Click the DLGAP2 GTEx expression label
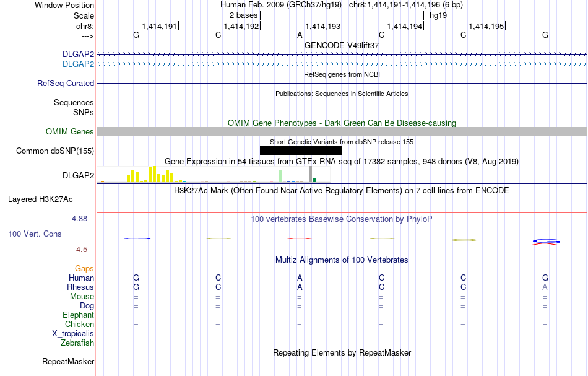The image size is (588, 376). tap(79, 176)
